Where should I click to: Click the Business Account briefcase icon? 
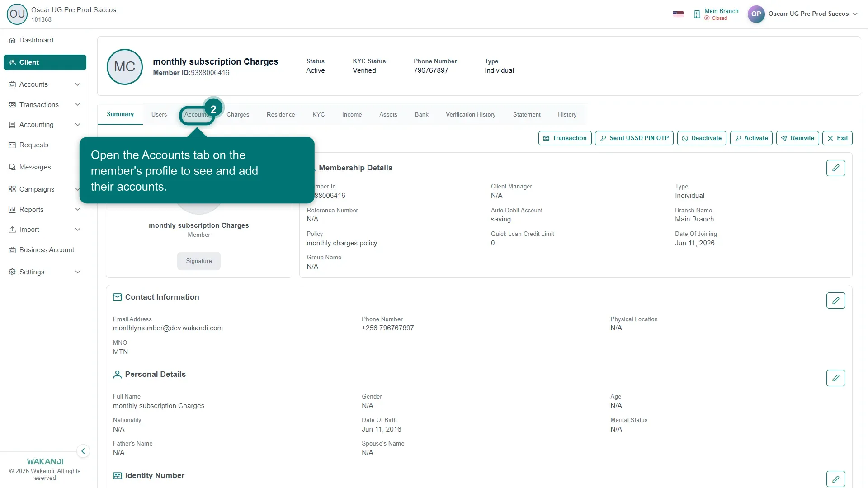click(12, 250)
